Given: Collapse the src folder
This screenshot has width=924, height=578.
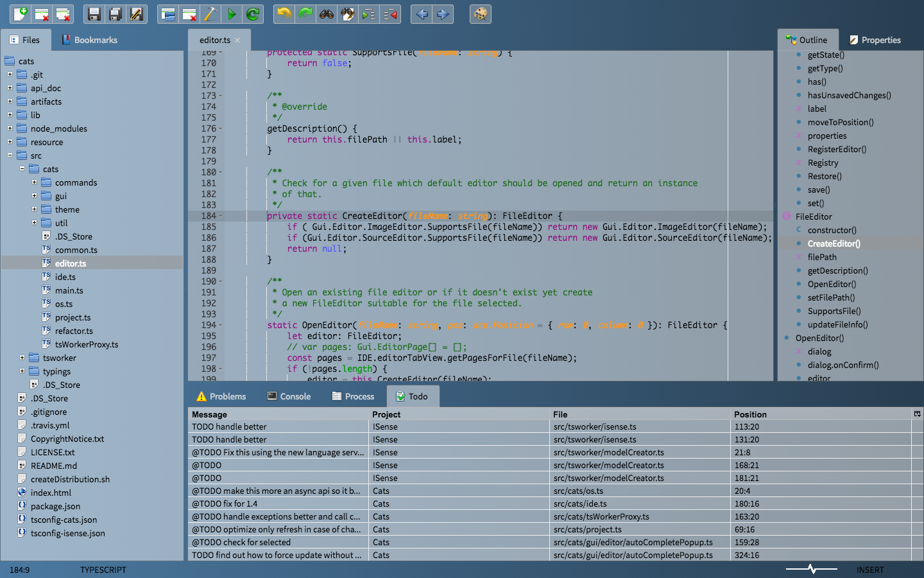Looking at the screenshot, I should coord(10,155).
